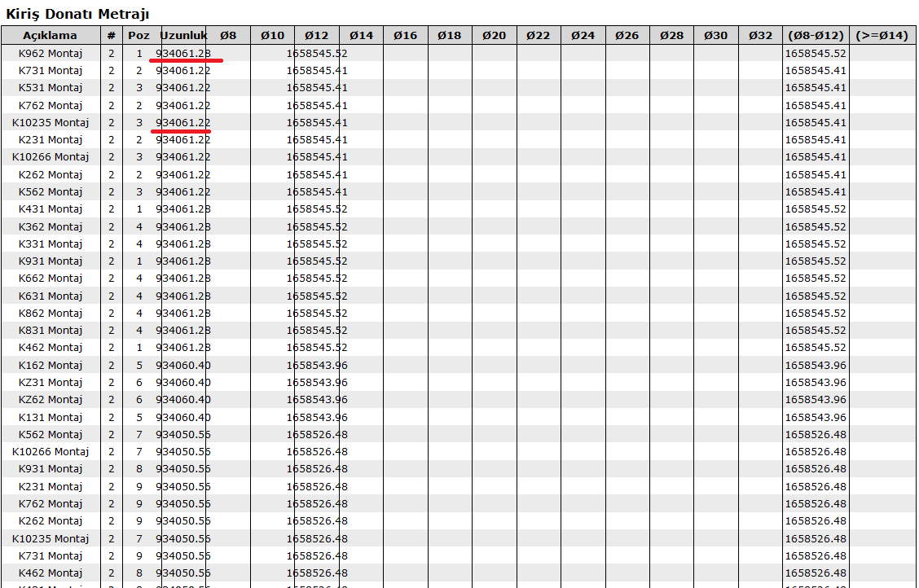
Task: Click the (>=Ø14) column header
Action: click(x=882, y=36)
